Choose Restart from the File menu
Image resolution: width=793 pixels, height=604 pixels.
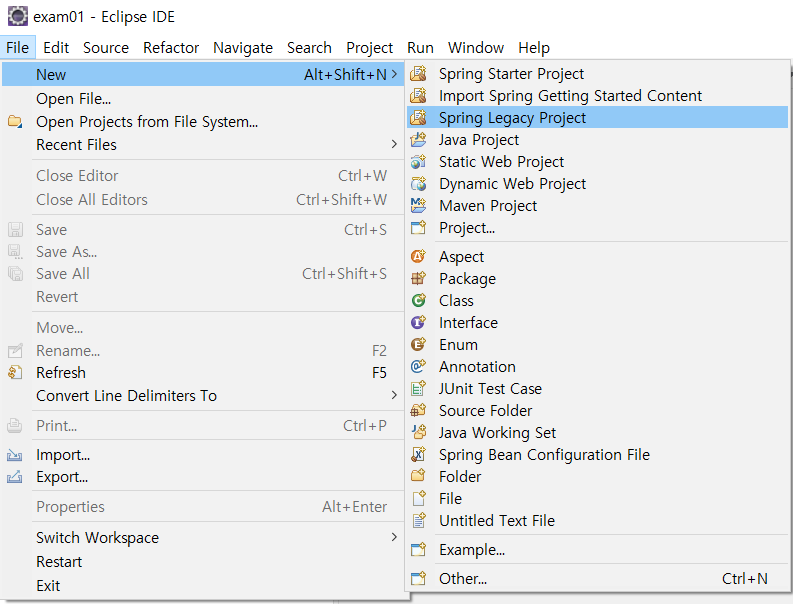(203, 562)
